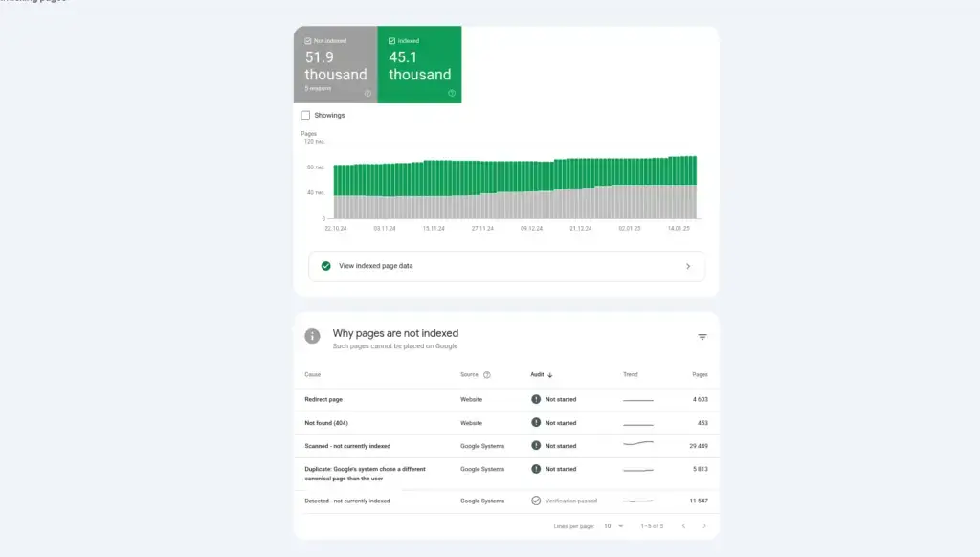Open Duplicate: Google's system chose different canonical reason
The height and width of the screenshot is (557, 980).
[x=506, y=473]
